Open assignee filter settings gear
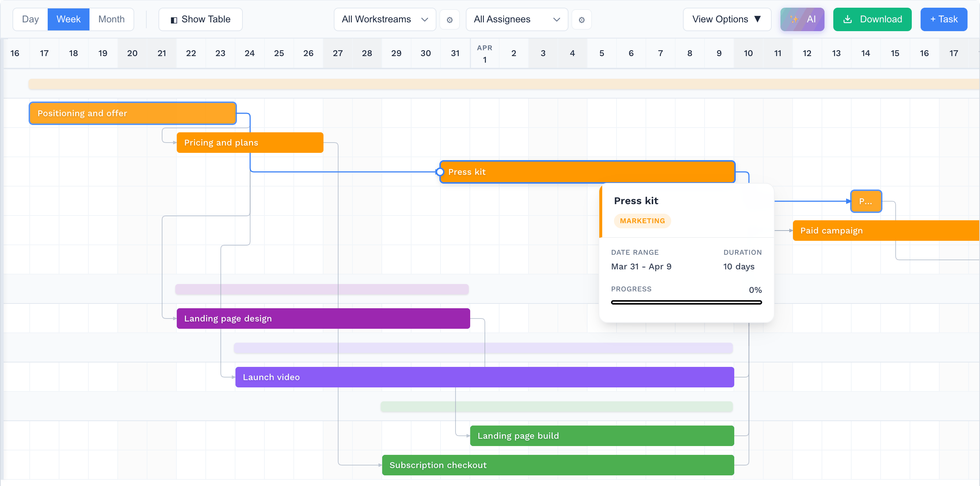The width and height of the screenshot is (980, 486). (x=581, y=19)
